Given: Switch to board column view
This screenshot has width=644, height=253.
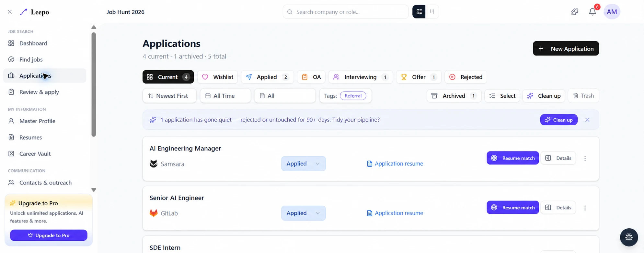Looking at the screenshot, I should [432, 12].
